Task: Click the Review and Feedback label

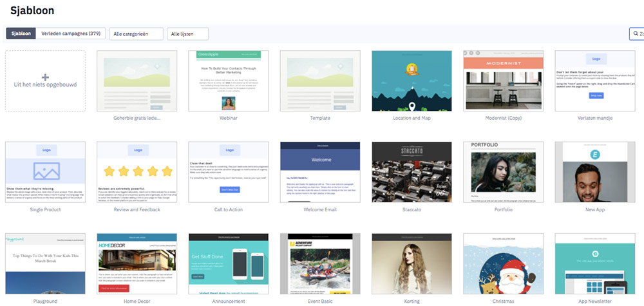Action: 137,209
